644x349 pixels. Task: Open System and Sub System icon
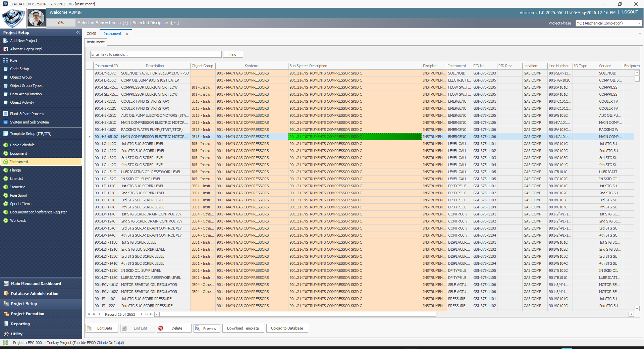coord(6,122)
